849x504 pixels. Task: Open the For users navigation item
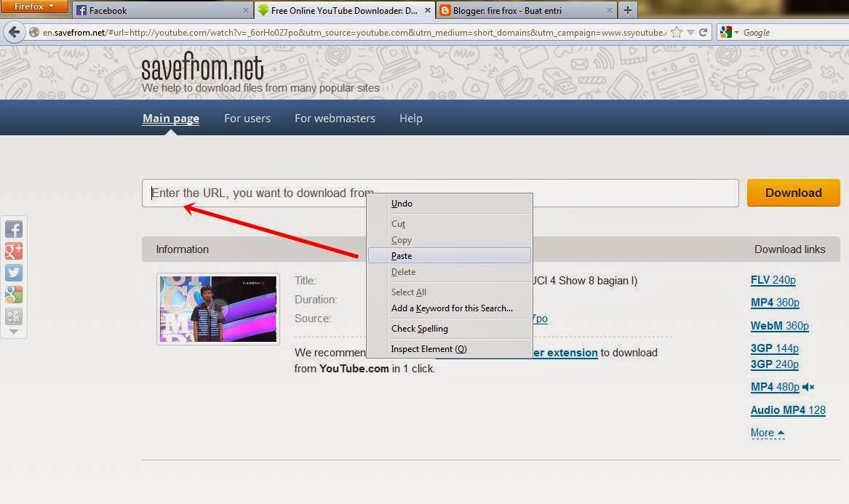click(x=247, y=119)
